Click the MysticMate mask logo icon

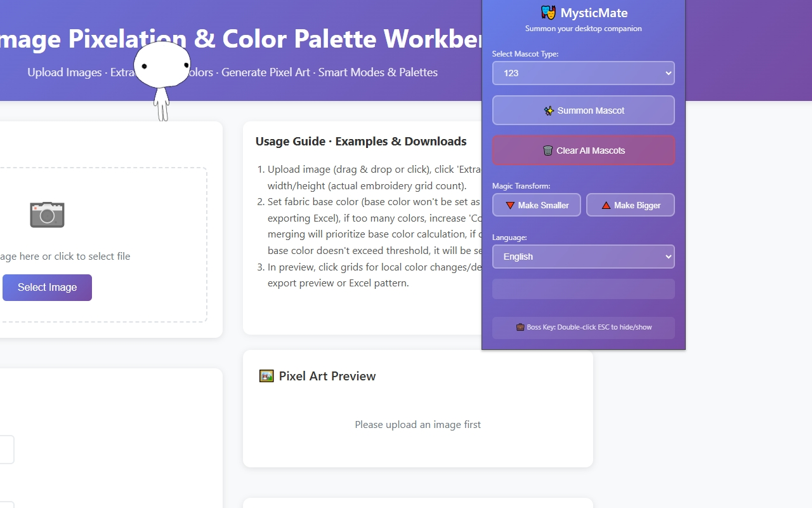pyautogui.click(x=548, y=13)
